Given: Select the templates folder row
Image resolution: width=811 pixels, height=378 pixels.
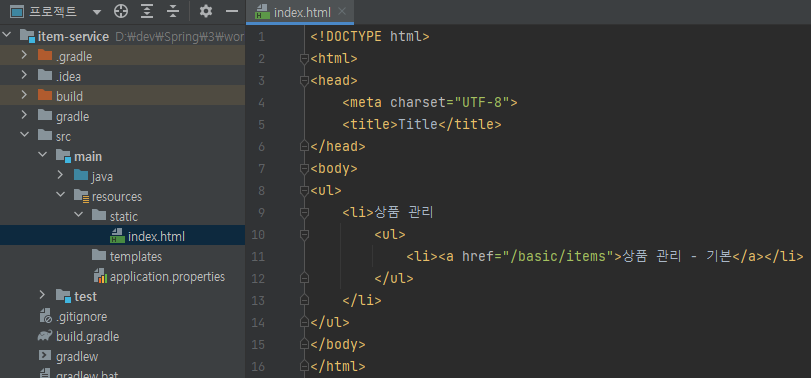Looking at the screenshot, I should click(x=123, y=256).
